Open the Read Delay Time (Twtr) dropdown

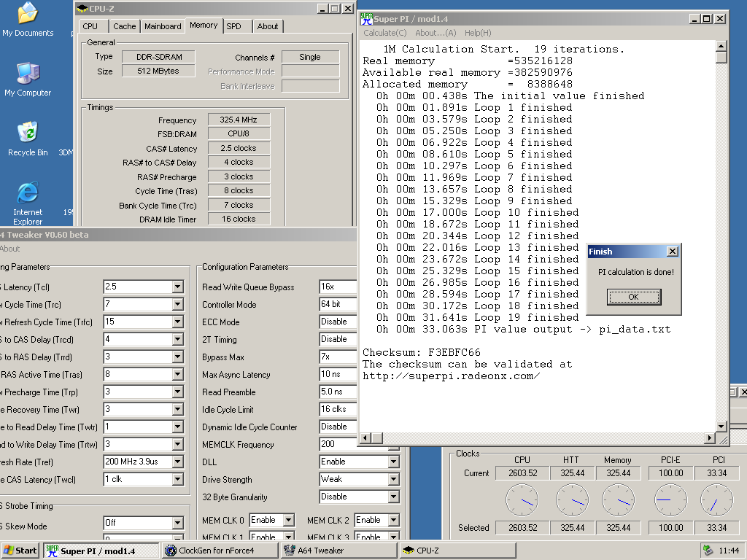[x=178, y=427]
